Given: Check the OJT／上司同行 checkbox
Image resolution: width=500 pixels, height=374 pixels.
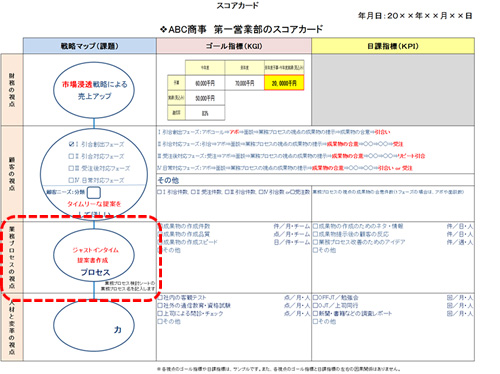Looking at the screenshot, I should pyautogui.click(x=315, y=305).
